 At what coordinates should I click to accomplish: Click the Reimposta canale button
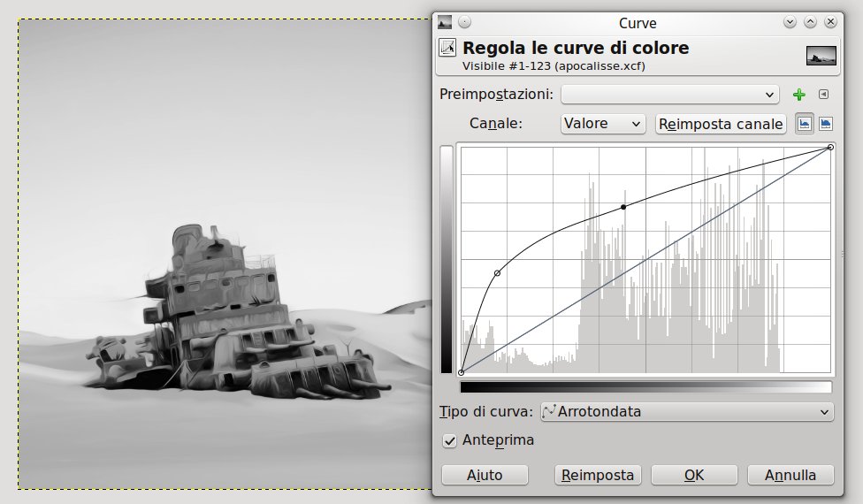click(x=721, y=124)
